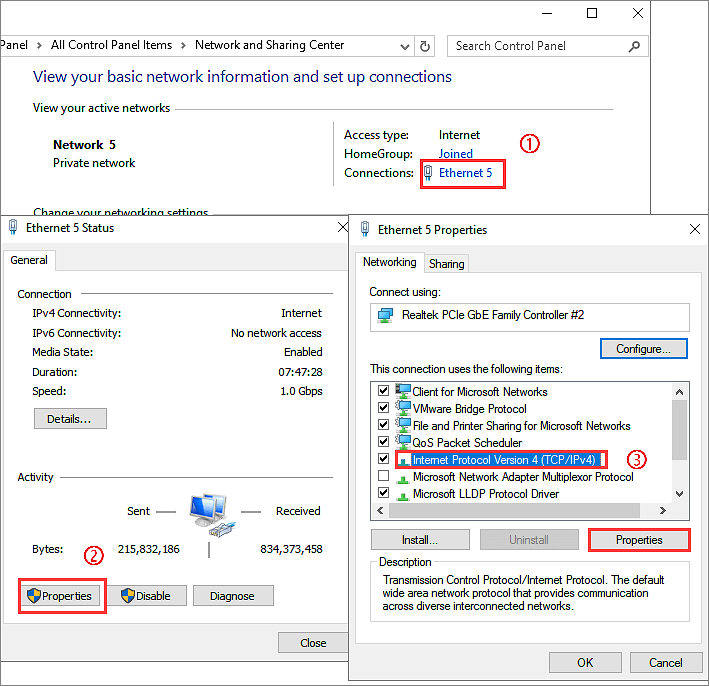Click the search magnifier icon
Screen dimensions: 709x686
click(634, 46)
